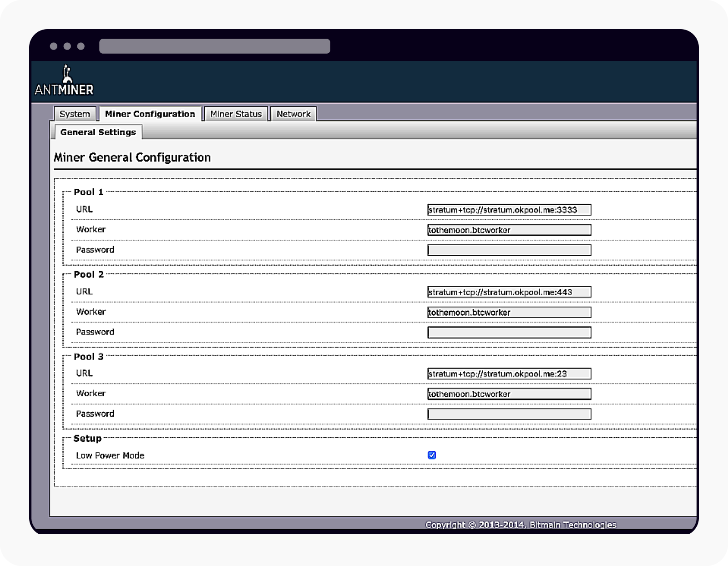Click the Bitmain Technologies copyright text

coord(520,525)
